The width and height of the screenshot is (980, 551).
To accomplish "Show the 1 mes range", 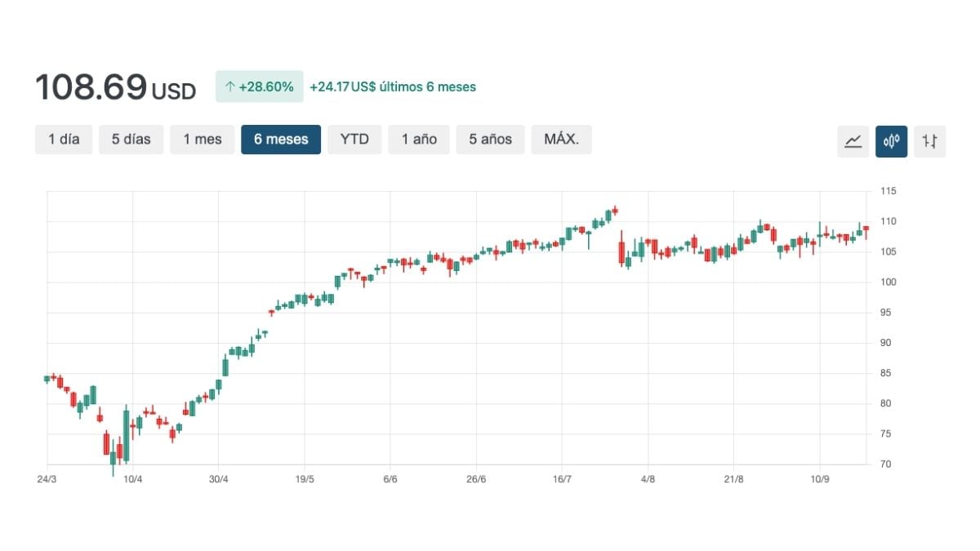I will coord(203,140).
